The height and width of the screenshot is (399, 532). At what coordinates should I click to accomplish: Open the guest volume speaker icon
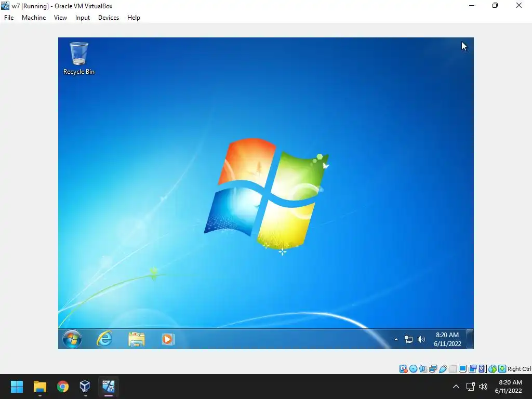click(x=421, y=339)
